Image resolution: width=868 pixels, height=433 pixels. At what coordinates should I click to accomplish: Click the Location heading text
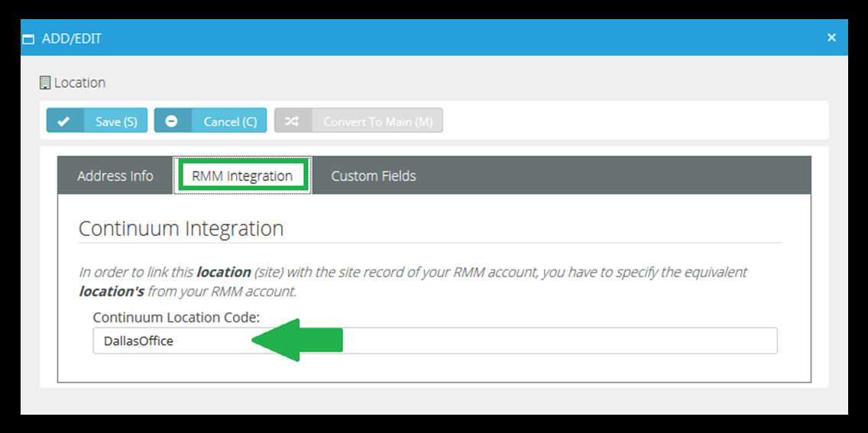(79, 83)
